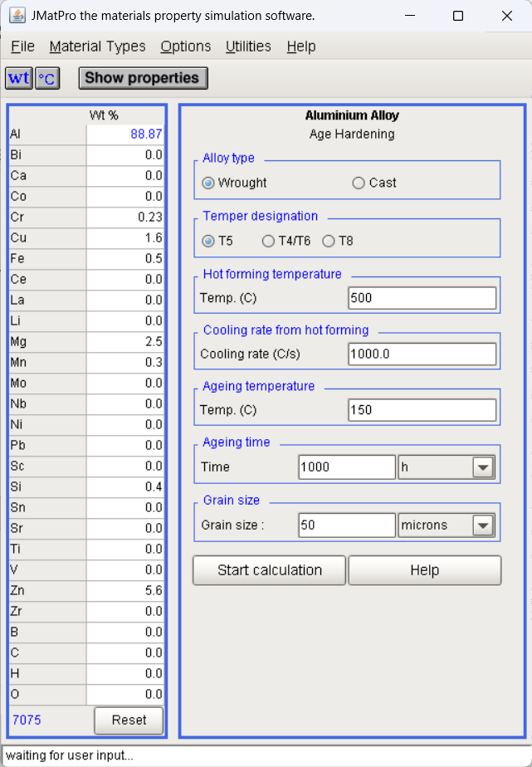The width and height of the screenshot is (532, 767).
Task: Click the 7075 alloy name label
Action: 27,720
